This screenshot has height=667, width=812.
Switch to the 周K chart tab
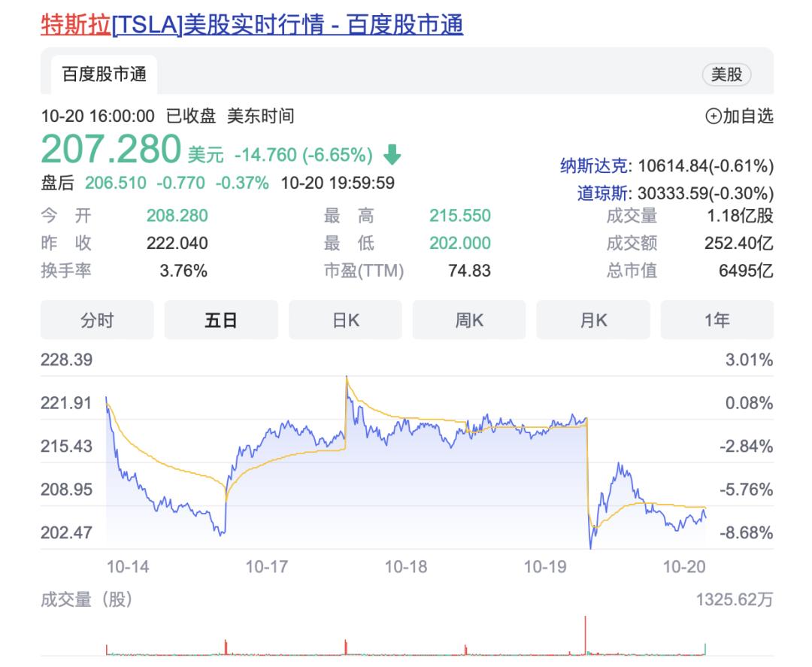[x=468, y=320]
